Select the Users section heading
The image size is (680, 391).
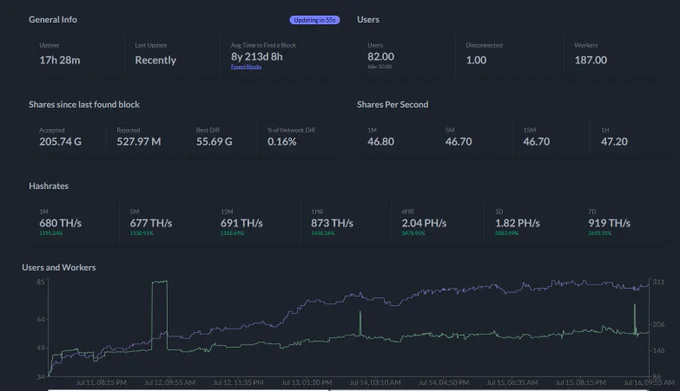tap(368, 20)
